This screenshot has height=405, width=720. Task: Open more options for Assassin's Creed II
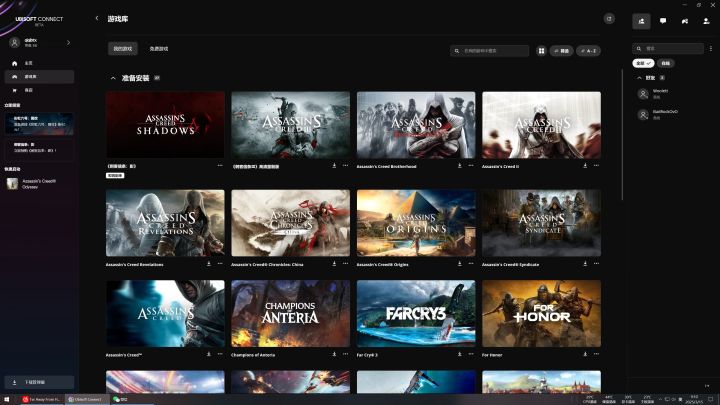tap(596, 165)
